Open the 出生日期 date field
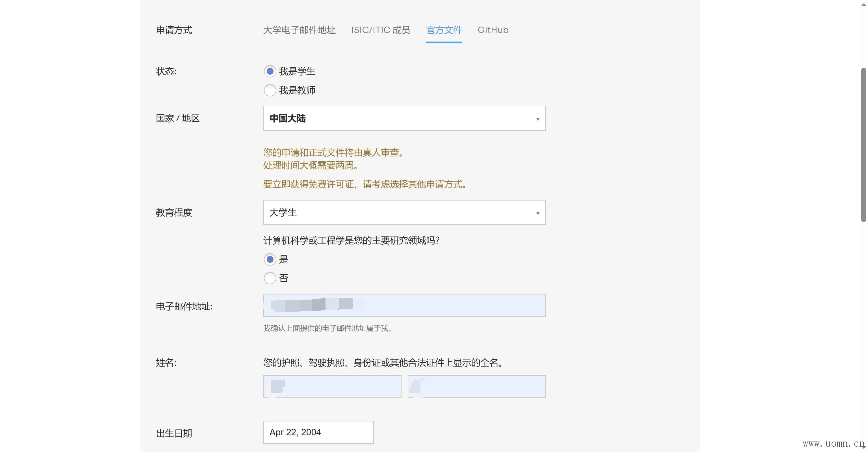This screenshot has height=452, width=868. pyautogui.click(x=318, y=432)
